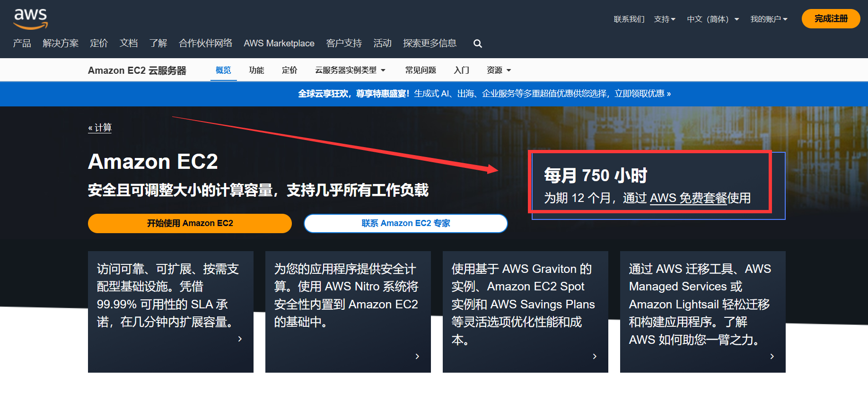Open the AWS 免费套餐 link
The width and height of the screenshot is (868, 393).
point(688,198)
